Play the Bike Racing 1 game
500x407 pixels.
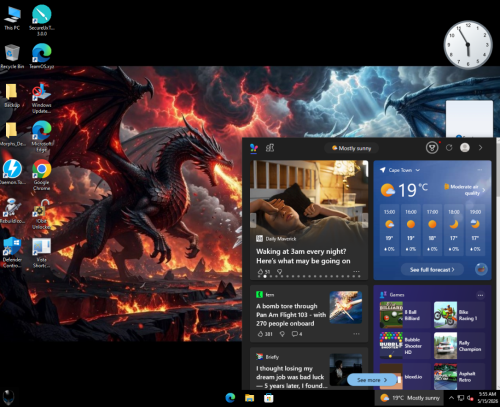tap(459, 315)
